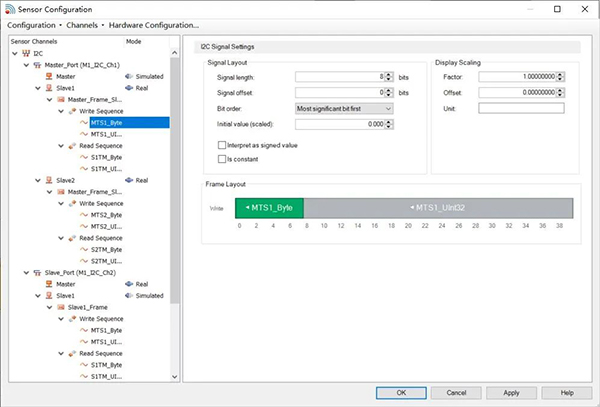Collapse the Slave2 tree node
The image size is (600, 407).
pos(38,180)
